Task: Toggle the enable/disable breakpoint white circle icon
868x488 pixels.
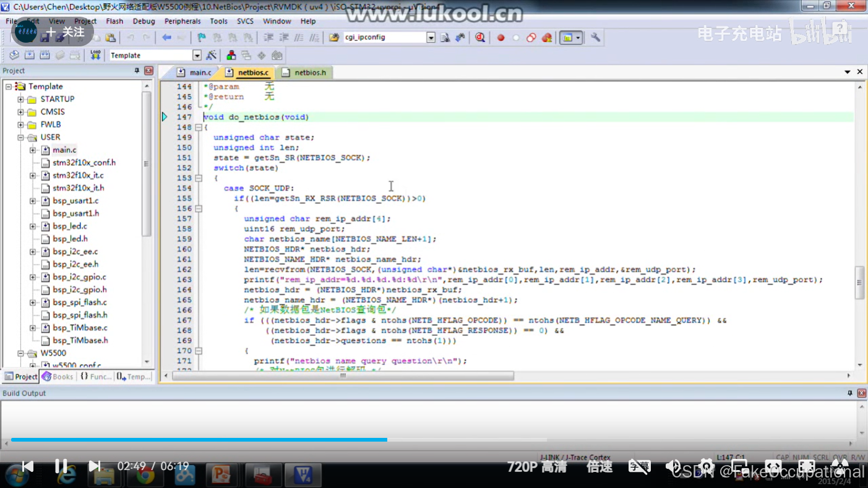Action: pos(516,38)
